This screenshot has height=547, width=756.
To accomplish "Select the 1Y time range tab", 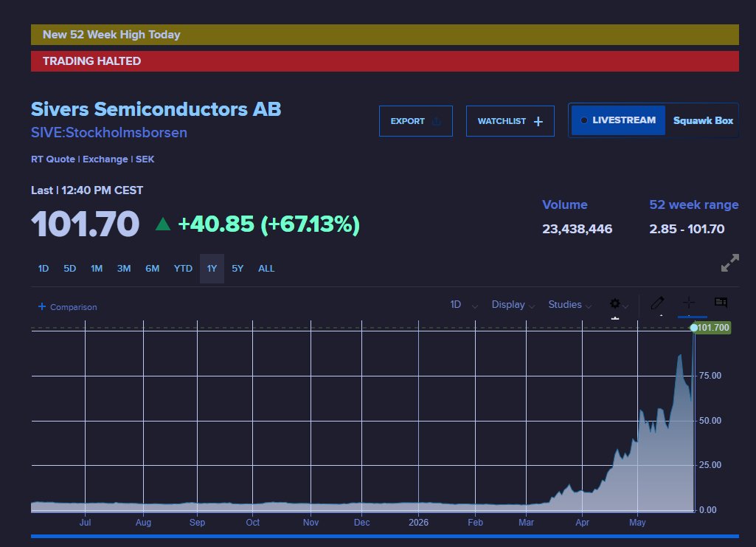I will (x=212, y=269).
